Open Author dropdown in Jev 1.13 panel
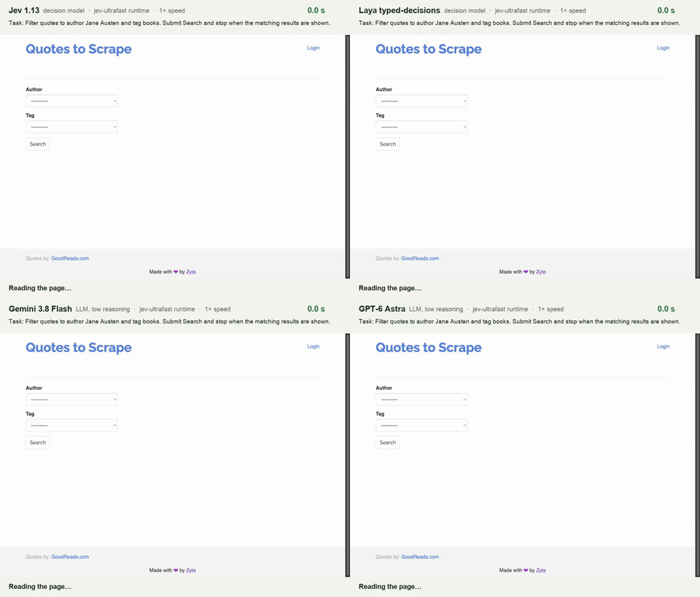Screen dimensions: 700x597 click(x=71, y=101)
